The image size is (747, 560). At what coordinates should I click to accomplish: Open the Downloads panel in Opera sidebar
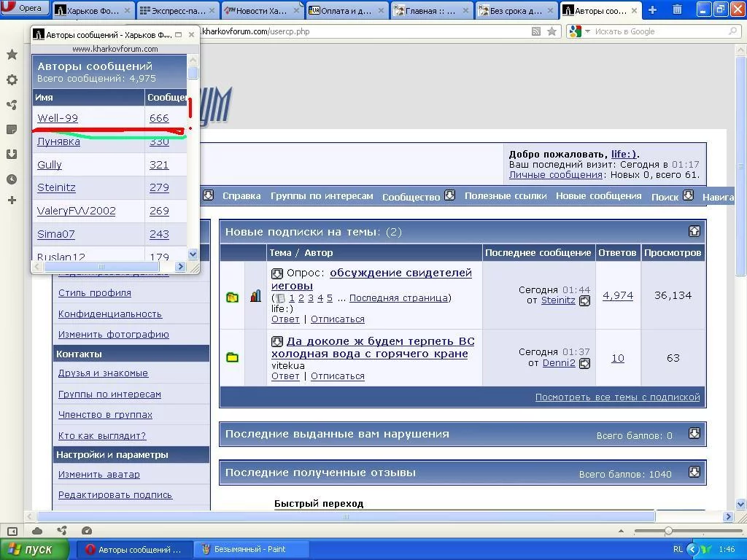pos(12,154)
